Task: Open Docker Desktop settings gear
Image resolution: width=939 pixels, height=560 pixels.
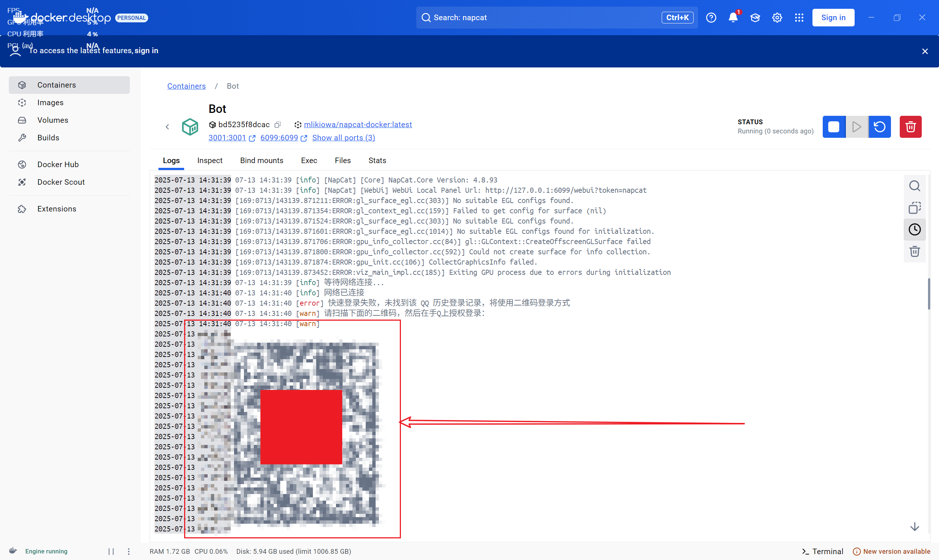Action: pos(777,17)
